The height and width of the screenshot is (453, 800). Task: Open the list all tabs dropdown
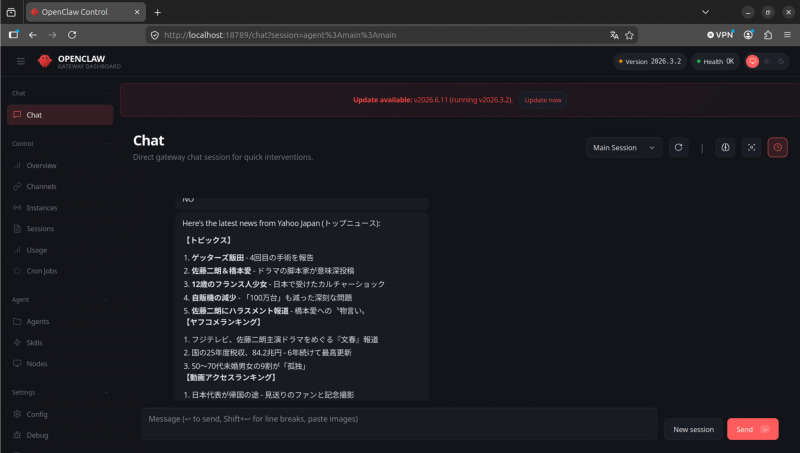pyautogui.click(x=705, y=12)
